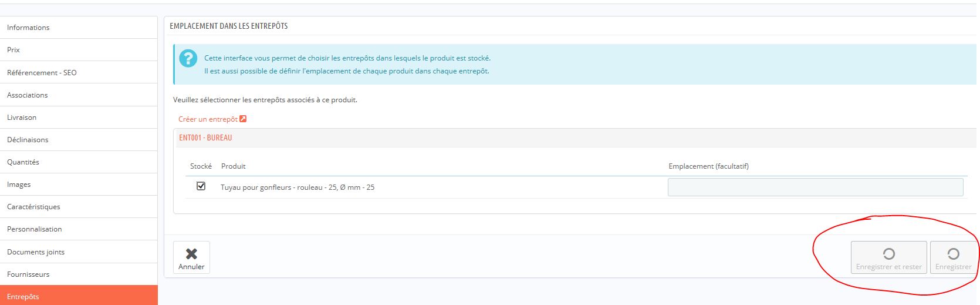Viewport: 980px width, 305px height.
Task: Go to the Caractéristiques tab
Action: (79, 206)
